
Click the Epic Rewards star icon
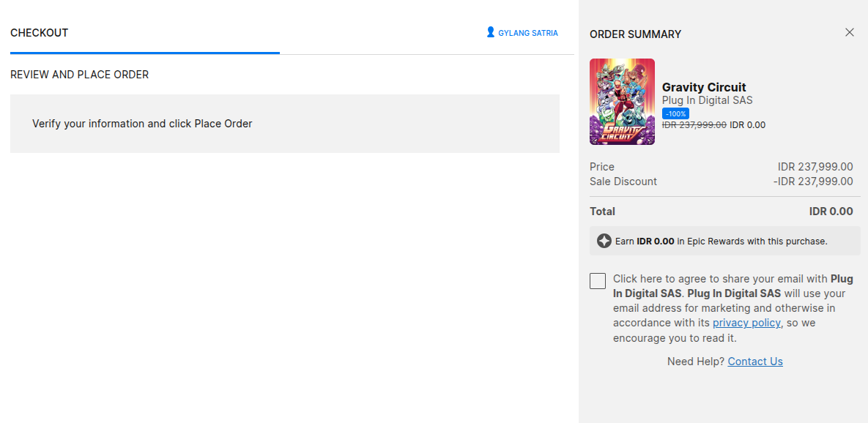tap(604, 241)
